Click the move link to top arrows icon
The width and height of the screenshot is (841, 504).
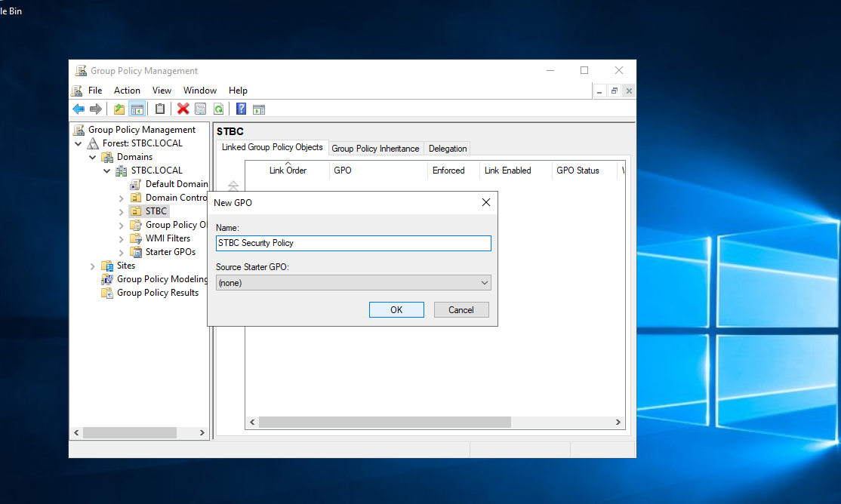pos(233,186)
